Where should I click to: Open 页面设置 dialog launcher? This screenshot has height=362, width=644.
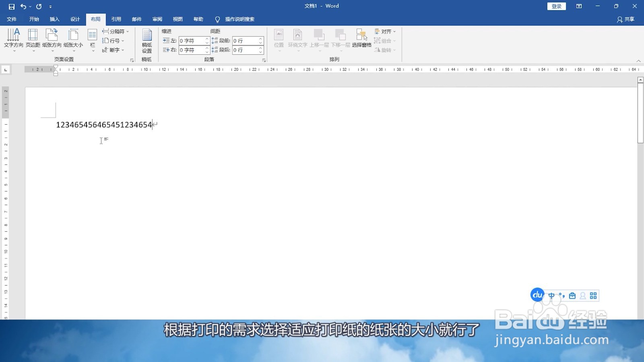(132, 60)
